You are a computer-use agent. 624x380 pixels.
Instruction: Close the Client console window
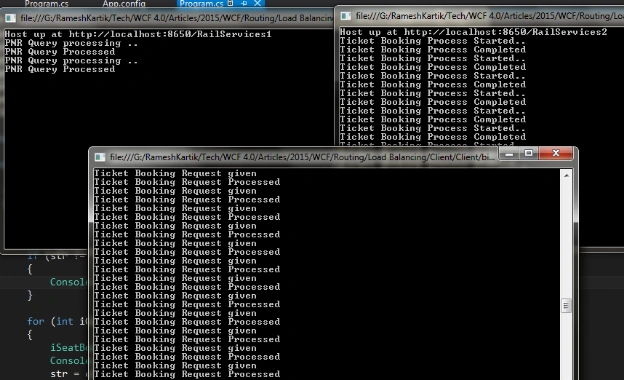pos(556,153)
